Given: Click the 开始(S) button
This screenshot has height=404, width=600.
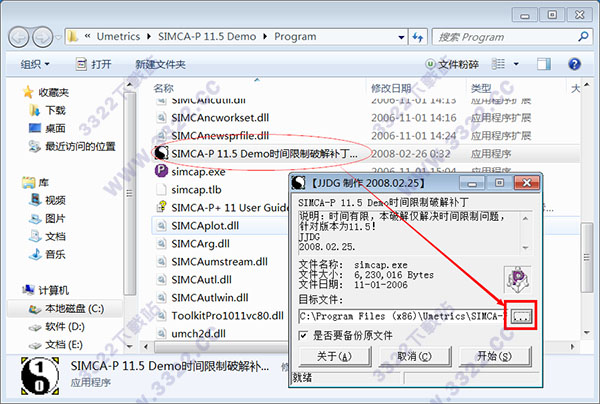Looking at the screenshot, I should coord(495,357).
